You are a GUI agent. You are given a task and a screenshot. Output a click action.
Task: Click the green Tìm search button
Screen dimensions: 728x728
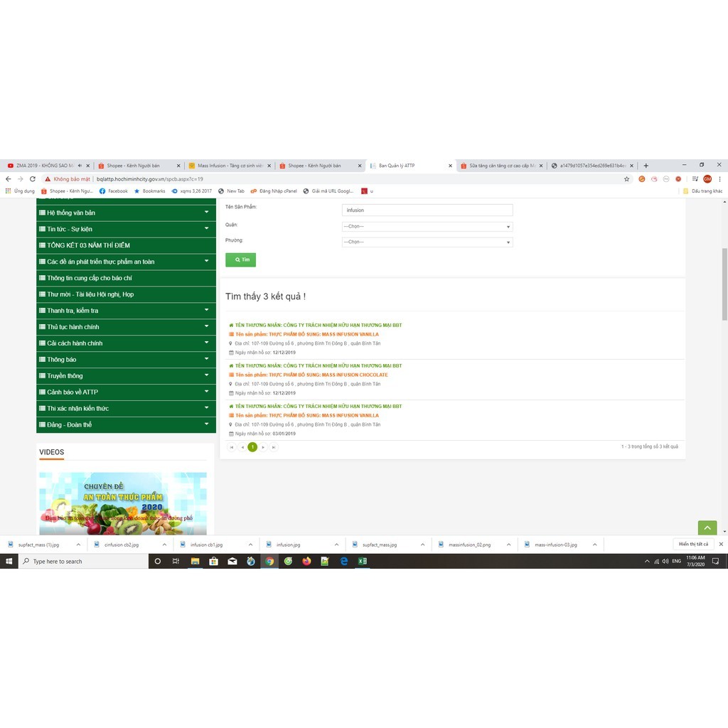point(240,260)
